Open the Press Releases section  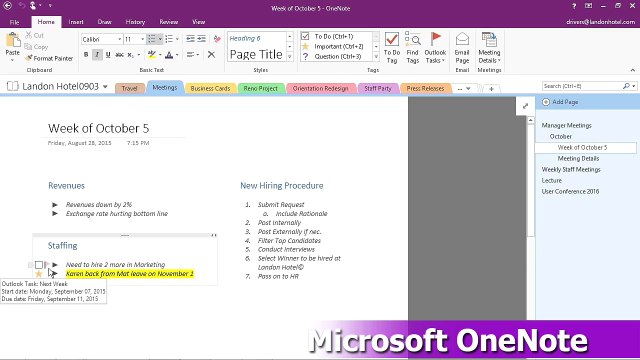pyautogui.click(x=425, y=88)
